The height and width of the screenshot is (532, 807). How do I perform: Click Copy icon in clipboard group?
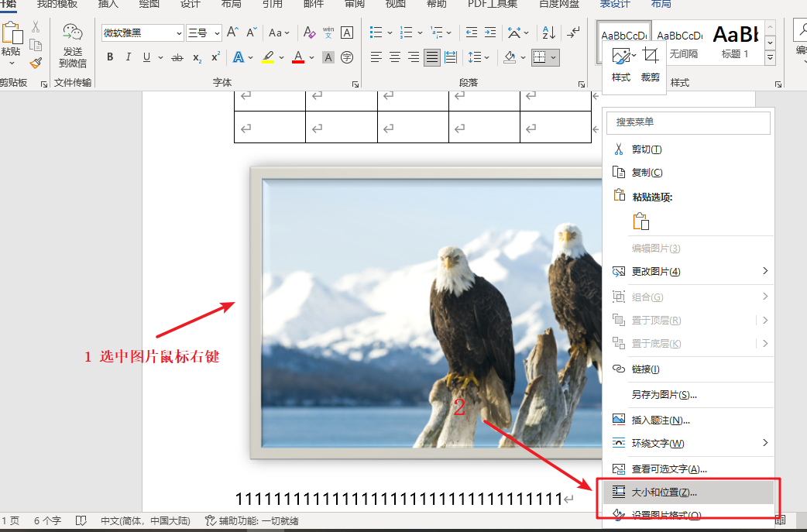click(36, 45)
